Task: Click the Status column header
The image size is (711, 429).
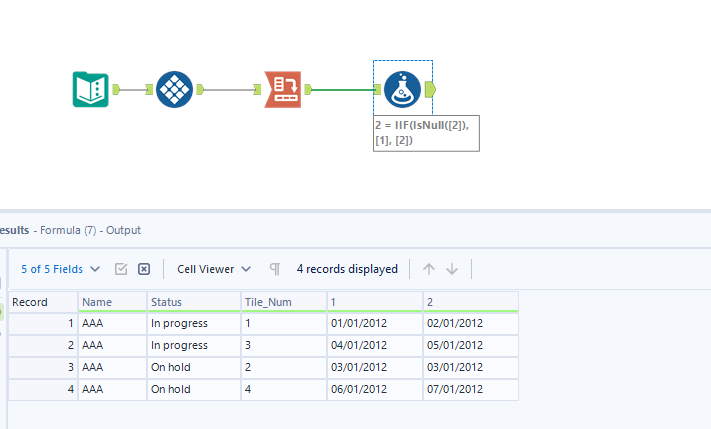Action: [193, 301]
